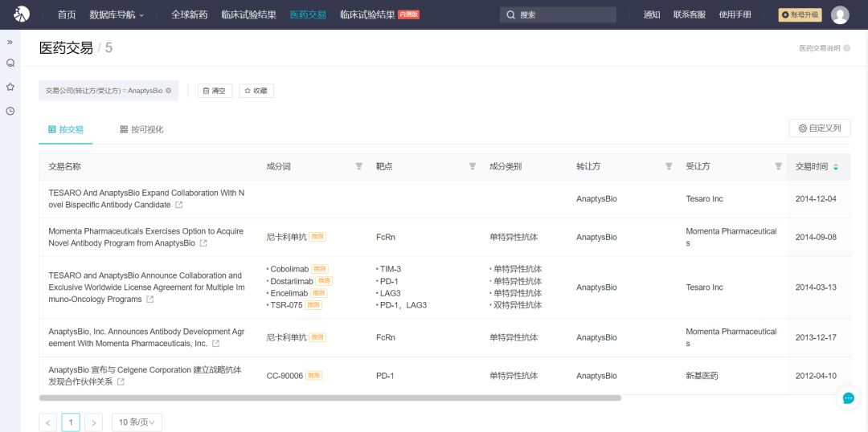Click the 医药交易说明 help icon
Viewport: 868px width, 432px height.
coord(846,48)
